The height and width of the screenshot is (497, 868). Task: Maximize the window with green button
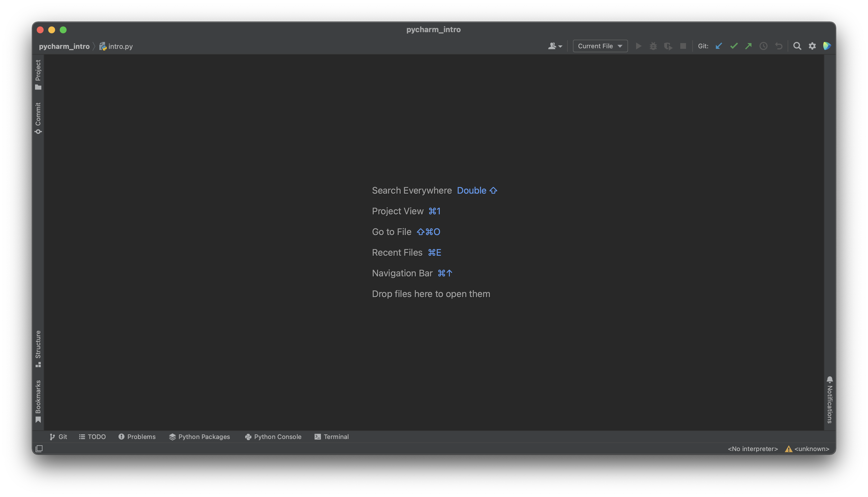point(63,30)
